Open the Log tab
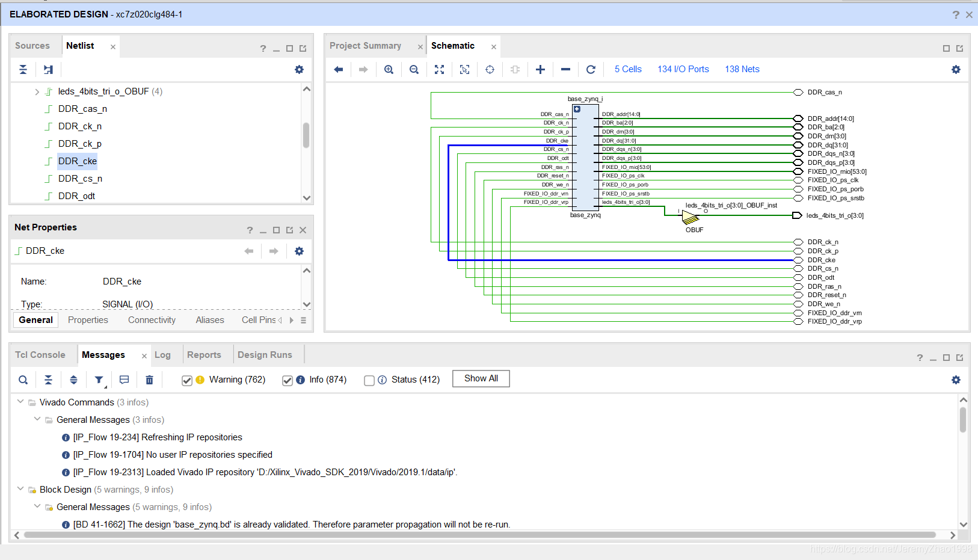 pos(162,355)
